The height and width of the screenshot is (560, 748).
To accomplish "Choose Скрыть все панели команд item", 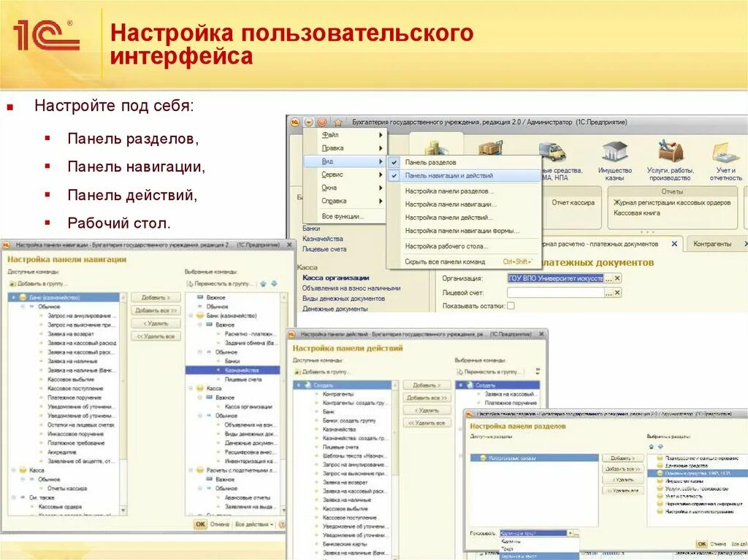I will (464, 261).
